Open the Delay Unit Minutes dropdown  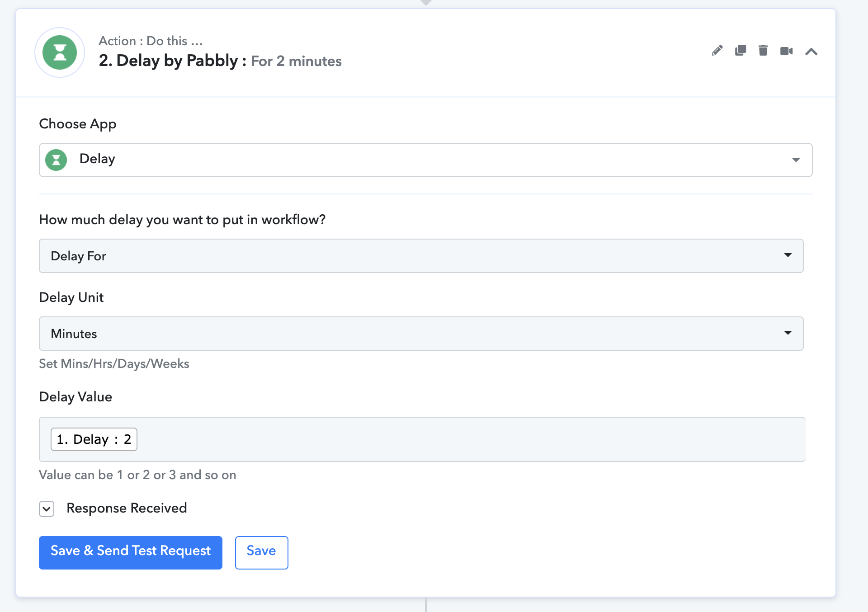421,334
